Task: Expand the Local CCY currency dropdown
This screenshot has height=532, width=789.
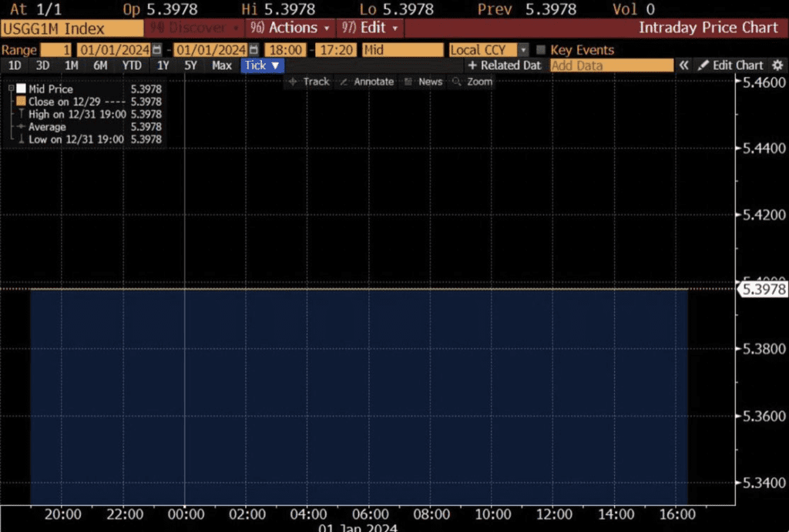Action: point(523,50)
